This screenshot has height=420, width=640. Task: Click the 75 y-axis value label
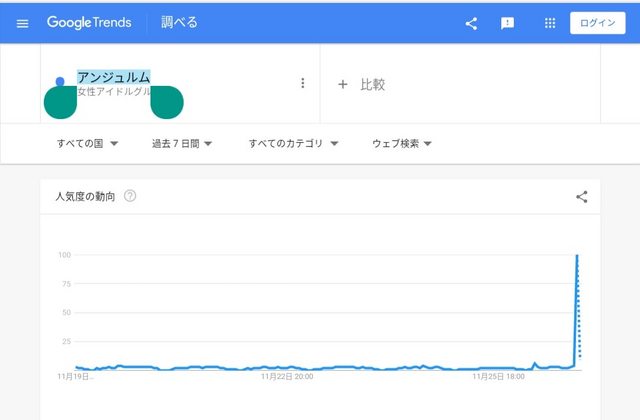point(67,284)
